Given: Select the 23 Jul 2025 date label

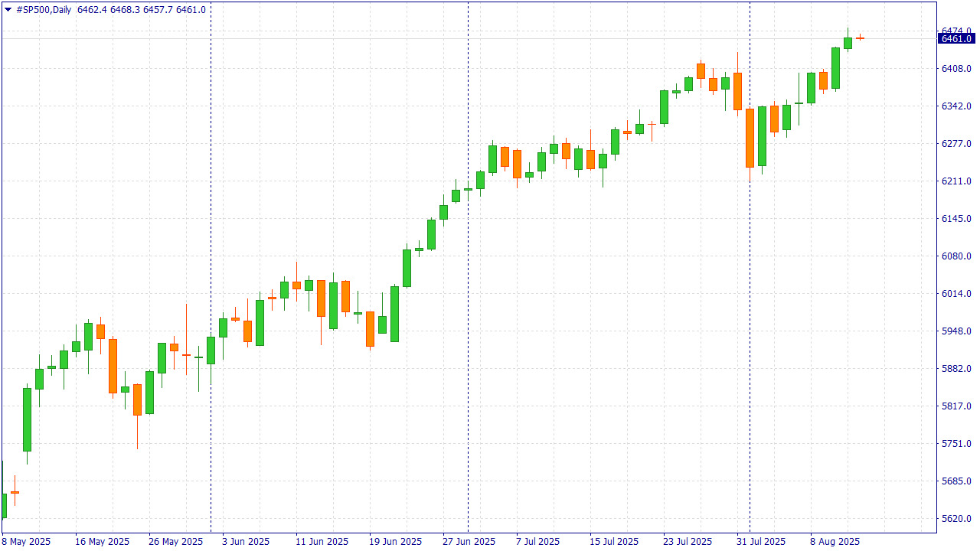Looking at the screenshot, I should pos(688,541).
